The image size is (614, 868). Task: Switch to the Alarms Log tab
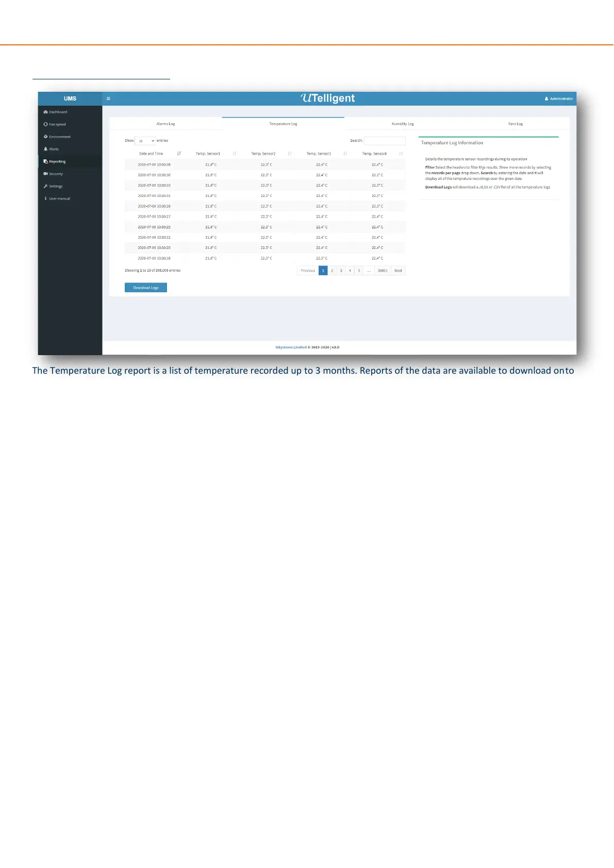click(165, 124)
